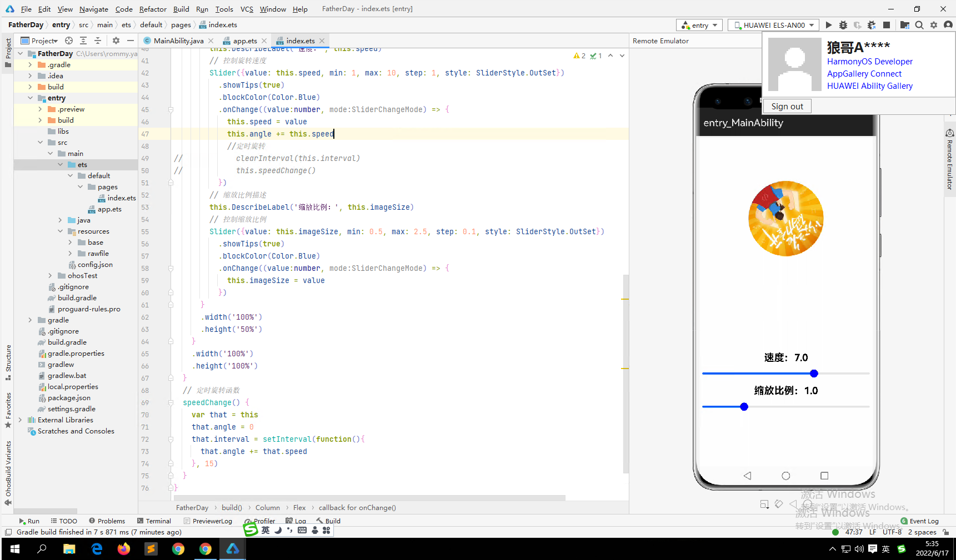
Task: Start debugging with the bug icon
Action: click(x=843, y=25)
